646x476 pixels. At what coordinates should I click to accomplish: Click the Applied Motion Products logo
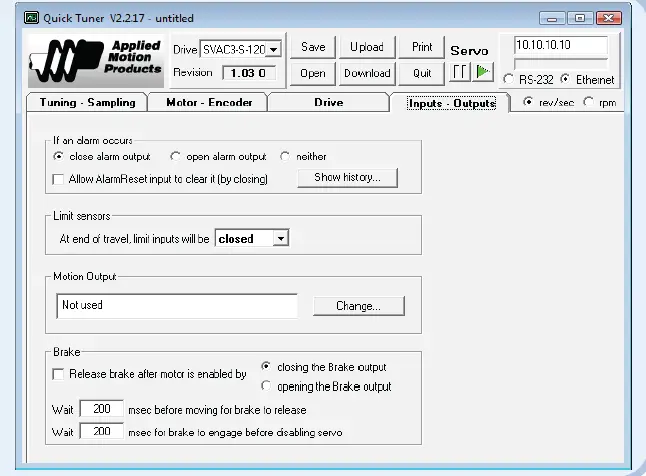(x=96, y=60)
